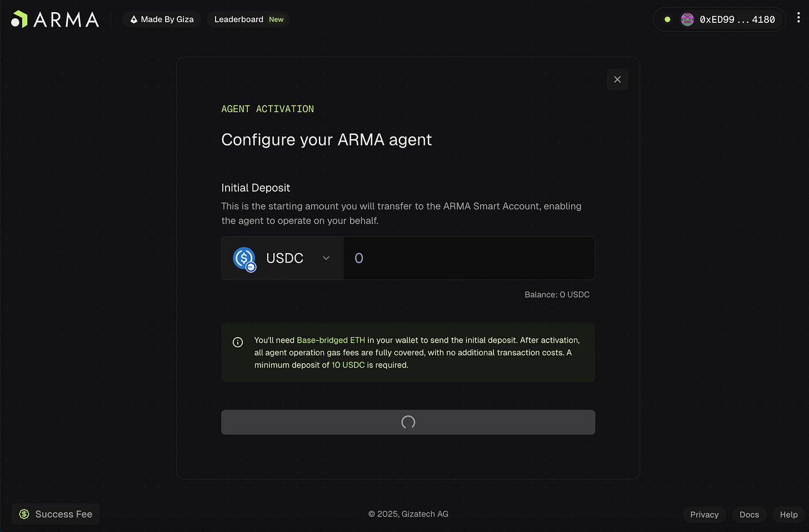Open the Privacy link

(x=705, y=515)
